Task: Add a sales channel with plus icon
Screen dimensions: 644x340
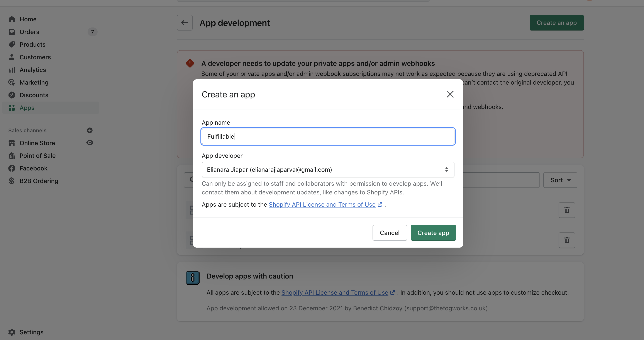Action: coord(90,130)
